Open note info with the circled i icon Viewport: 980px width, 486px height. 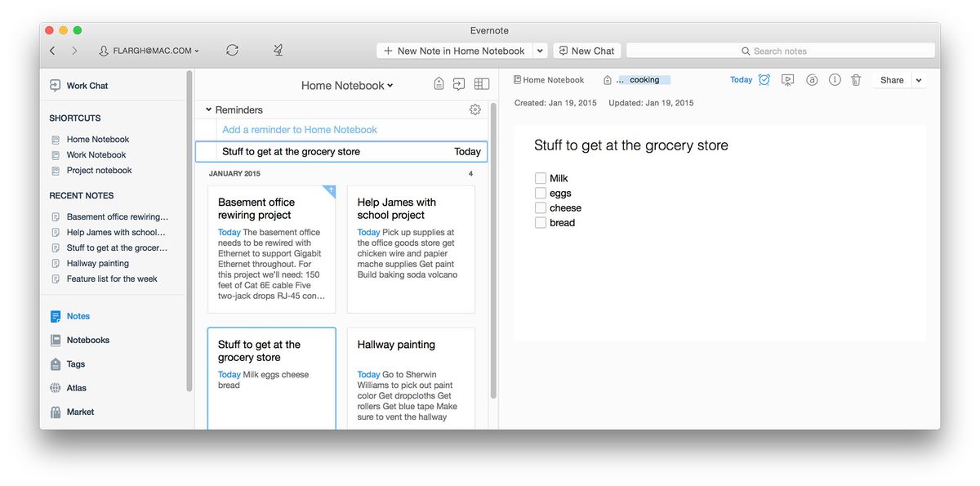click(x=833, y=79)
